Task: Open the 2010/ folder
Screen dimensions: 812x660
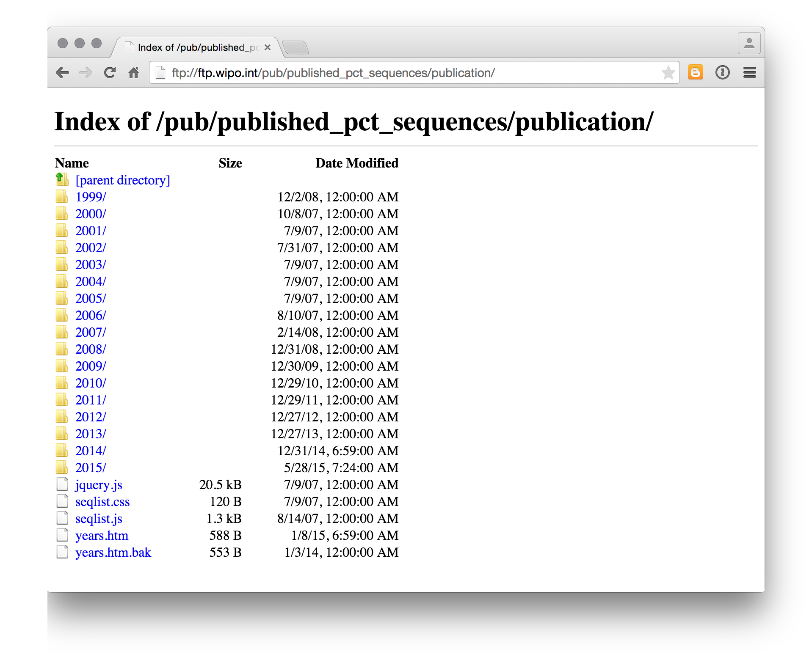Action: (x=91, y=383)
